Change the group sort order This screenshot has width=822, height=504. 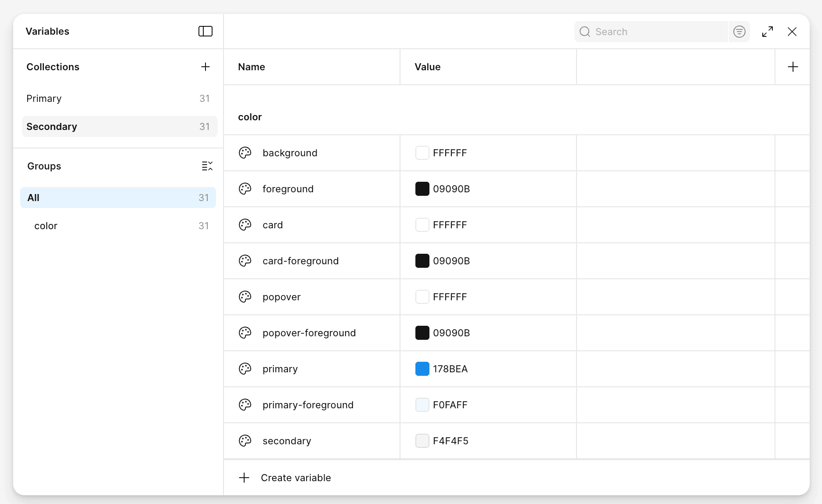[207, 166]
